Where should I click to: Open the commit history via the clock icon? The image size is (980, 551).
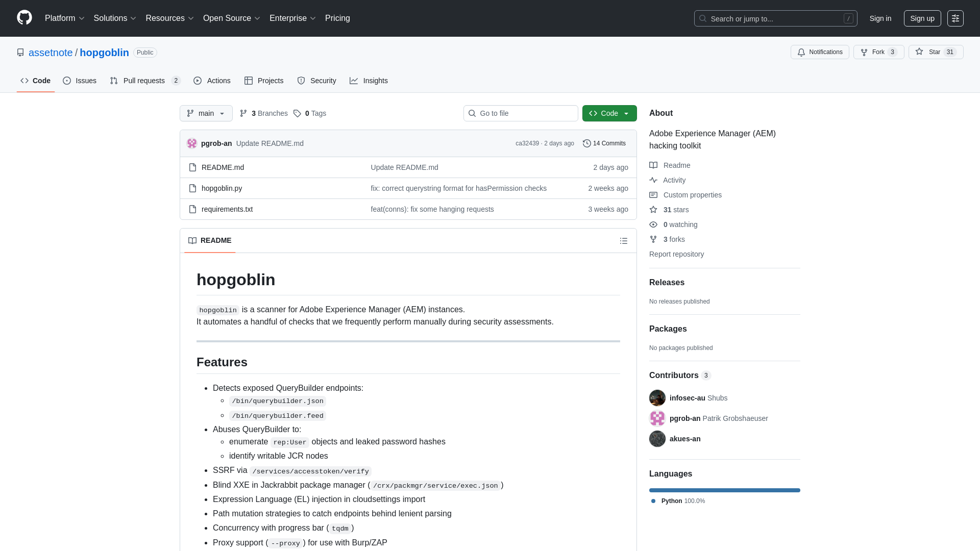pyautogui.click(x=586, y=143)
